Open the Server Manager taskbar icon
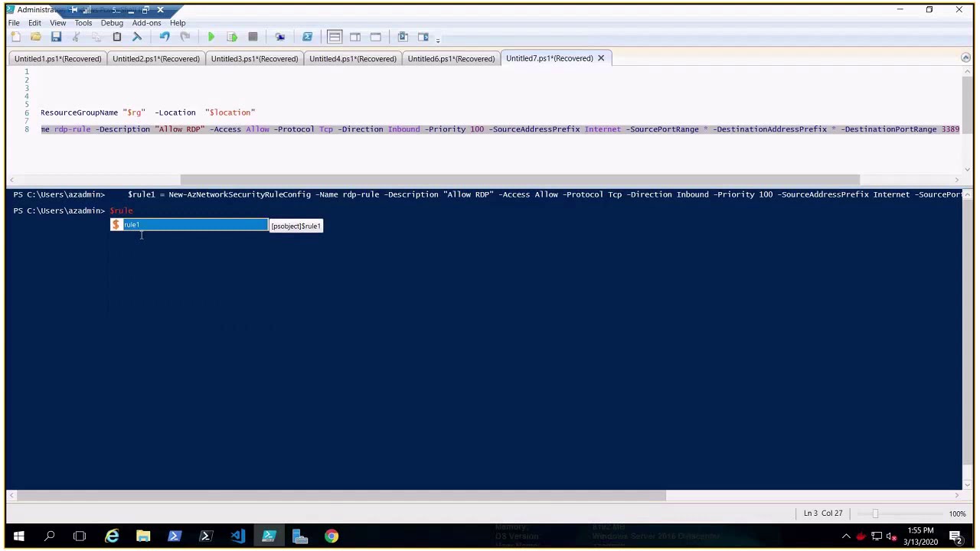Screen dimensions: 980x551 click(300, 536)
